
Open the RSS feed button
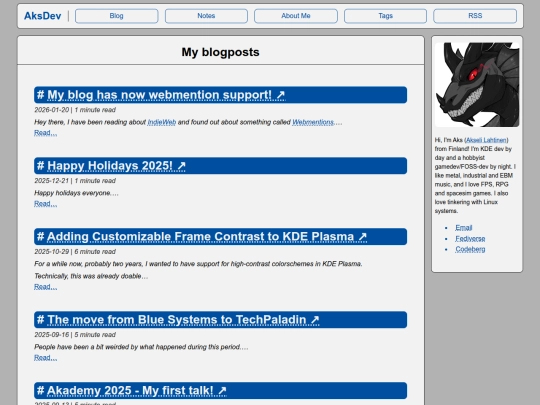tap(475, 16)
